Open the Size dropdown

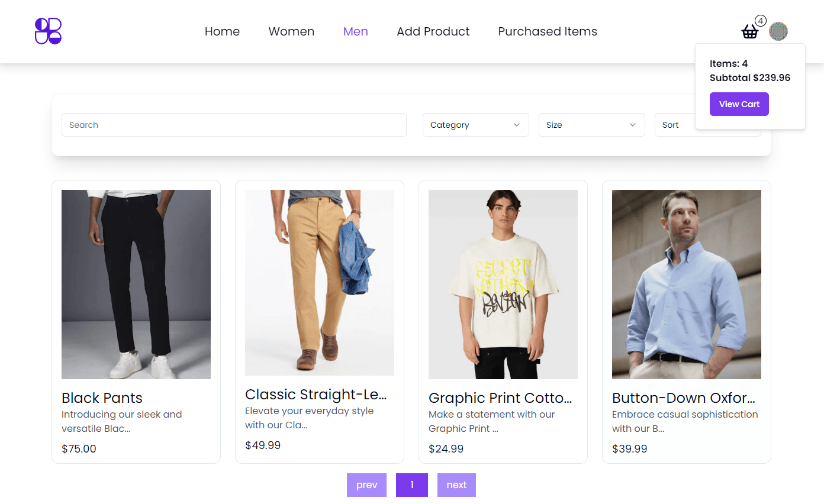click(591, 125)
